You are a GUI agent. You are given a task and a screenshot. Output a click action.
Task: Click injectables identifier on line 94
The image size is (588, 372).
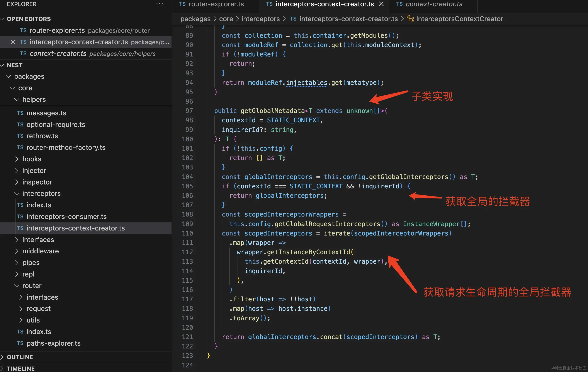pos(306,83)
